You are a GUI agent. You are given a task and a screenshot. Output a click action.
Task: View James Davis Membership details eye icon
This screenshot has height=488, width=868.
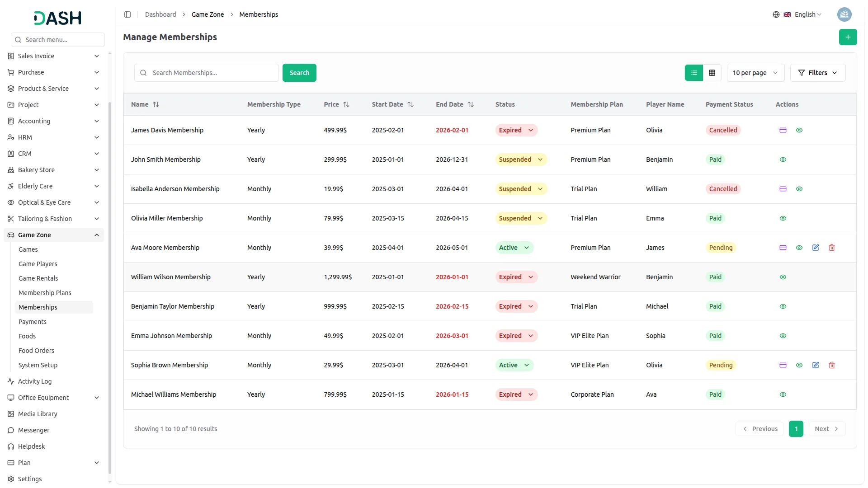click(x=799, y=130)
